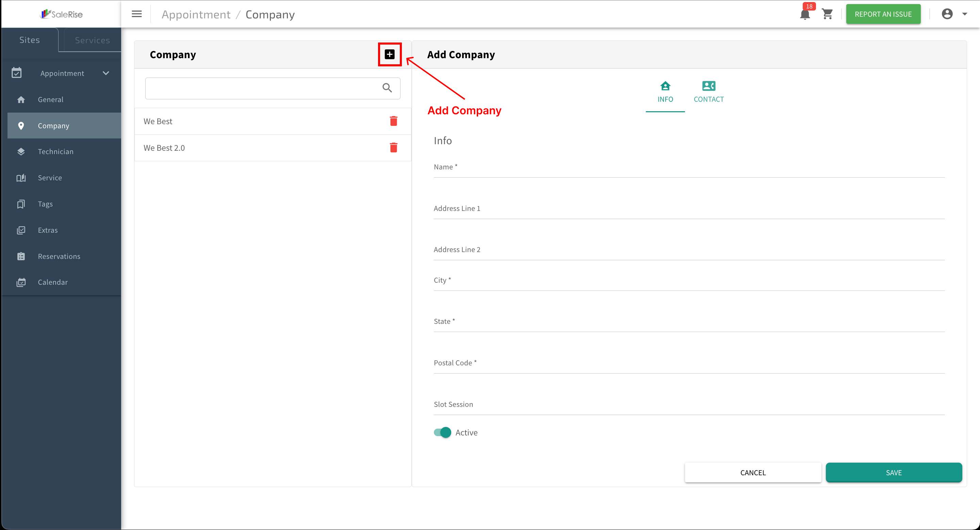Click the search magnifier icon

(x=387, y=88)
